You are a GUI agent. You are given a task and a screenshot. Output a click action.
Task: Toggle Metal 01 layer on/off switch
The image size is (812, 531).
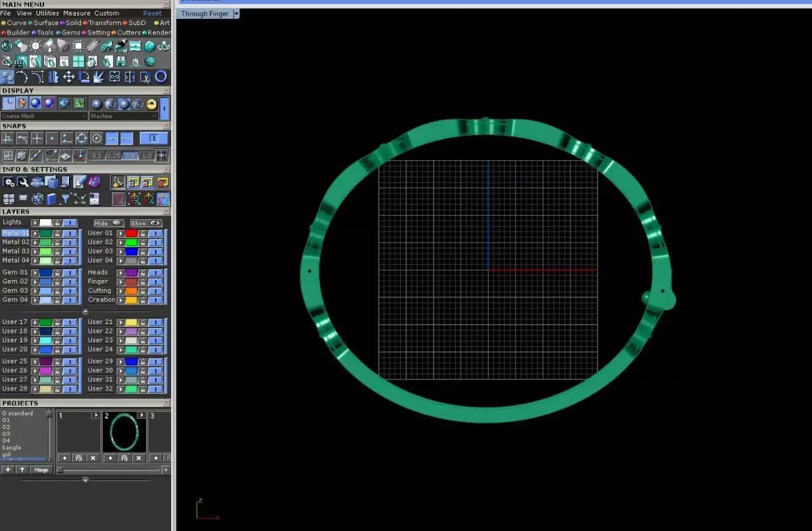(70, 233)
